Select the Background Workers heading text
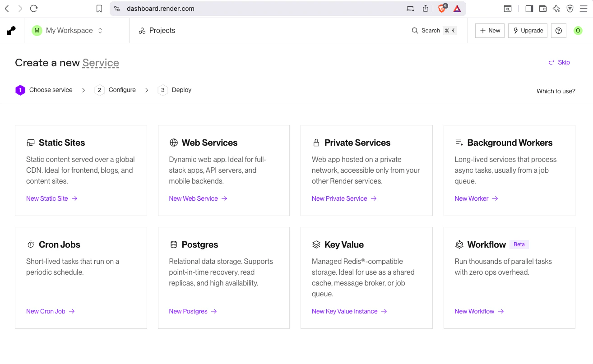Viewport: 593px width, 364px height. tap(510, 143)
